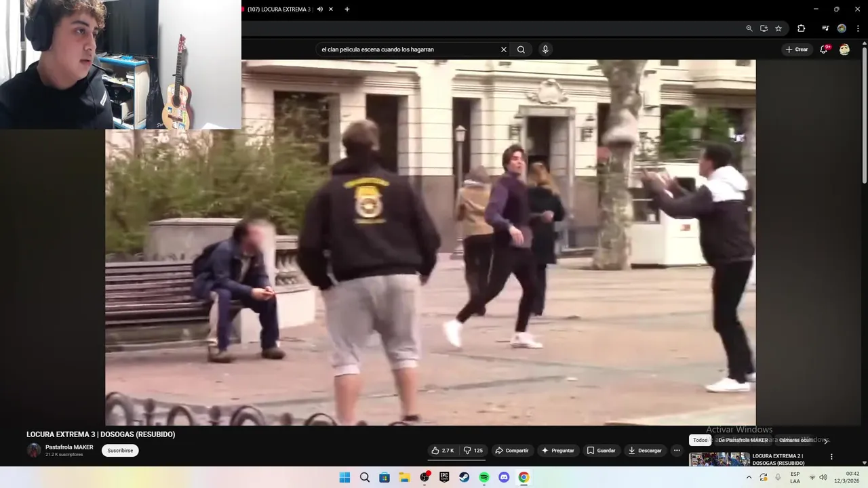
Task: Open YouTube notifications bell
Action: (x=824, y=49)
